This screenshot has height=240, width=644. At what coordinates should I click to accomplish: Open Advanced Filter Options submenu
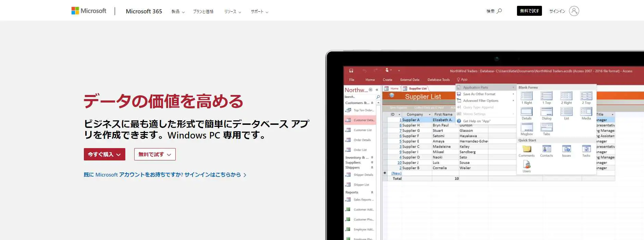pos(486,101)
